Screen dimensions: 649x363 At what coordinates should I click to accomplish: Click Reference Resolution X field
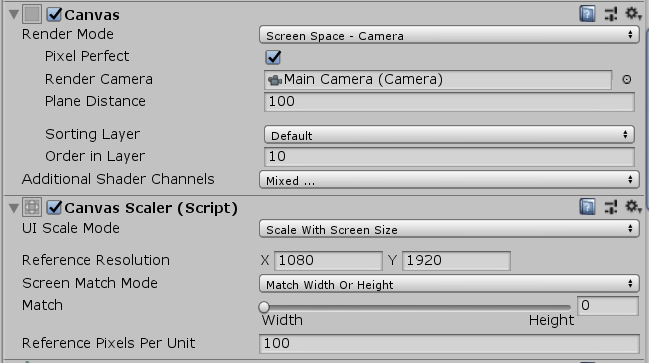coord(328,261)
